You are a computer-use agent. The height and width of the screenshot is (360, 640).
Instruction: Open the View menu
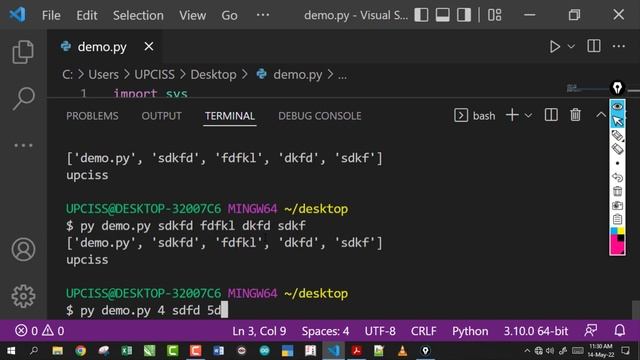(192, 16)
